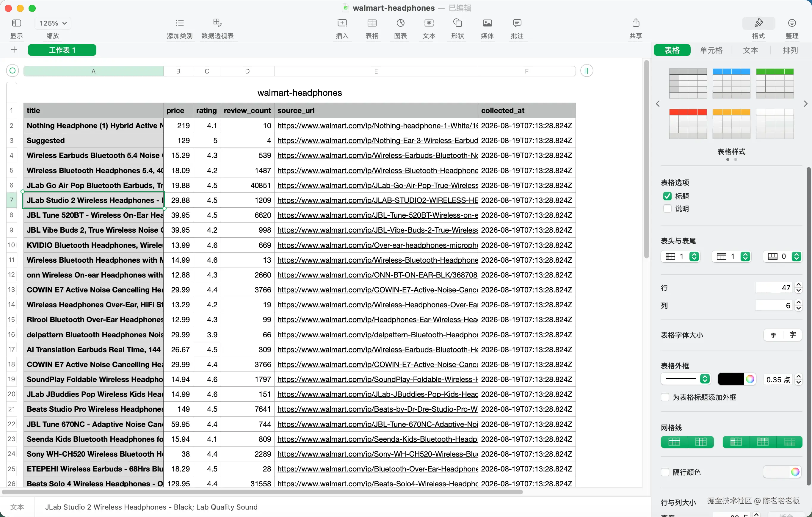Open the header rows count dropdown
812x517 pixels.
pos(731,256)
